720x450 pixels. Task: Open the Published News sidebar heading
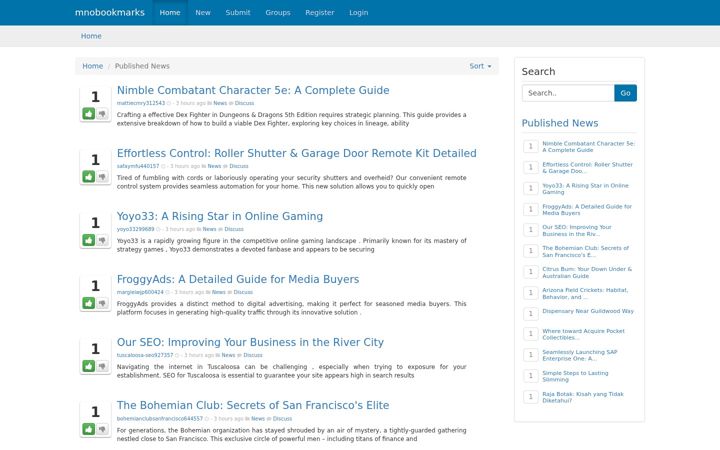coord(560,123)
